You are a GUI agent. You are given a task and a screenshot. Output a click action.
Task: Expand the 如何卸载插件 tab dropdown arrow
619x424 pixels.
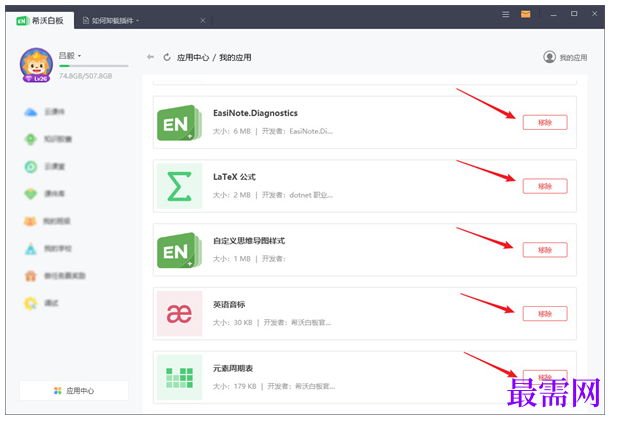pyautogui.click(x=137, y=21)
